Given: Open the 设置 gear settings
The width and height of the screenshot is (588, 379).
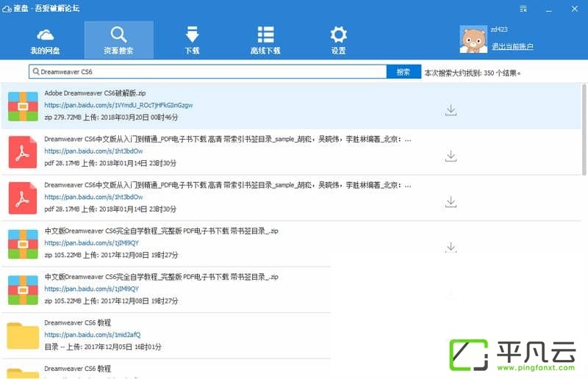Looking at the screenshot, I should click(x=338, y=40).
